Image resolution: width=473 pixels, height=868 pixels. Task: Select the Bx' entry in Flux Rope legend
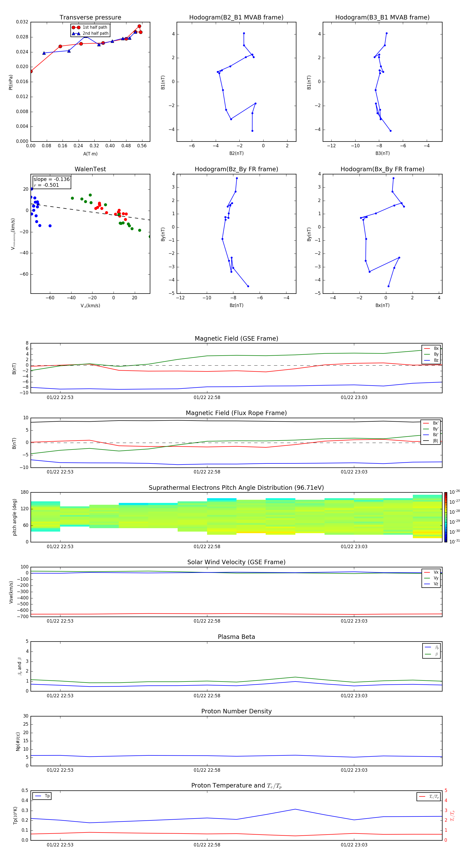point(431,423)
